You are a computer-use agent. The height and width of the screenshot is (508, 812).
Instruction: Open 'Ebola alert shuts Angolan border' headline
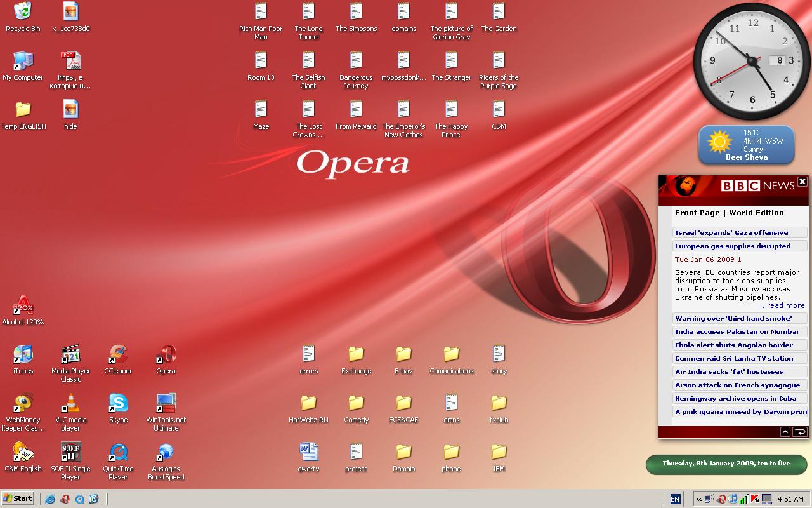click(x=740, y=345)
